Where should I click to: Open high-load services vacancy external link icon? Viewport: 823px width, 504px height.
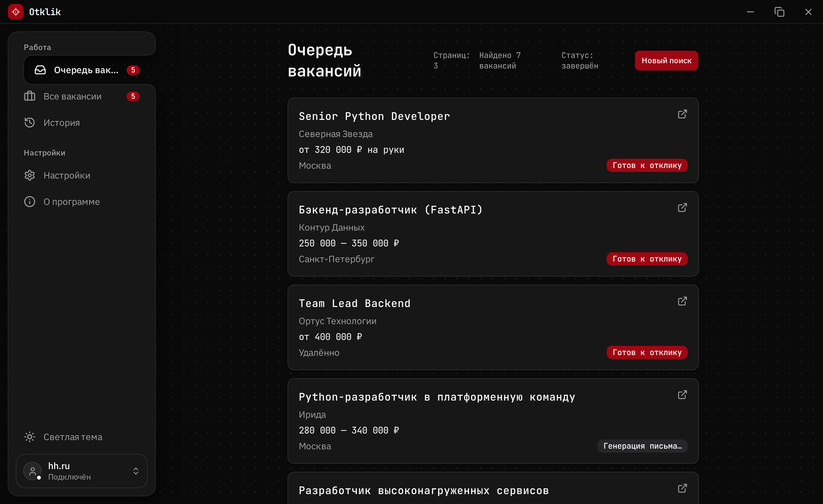click(x=682, y=488)
